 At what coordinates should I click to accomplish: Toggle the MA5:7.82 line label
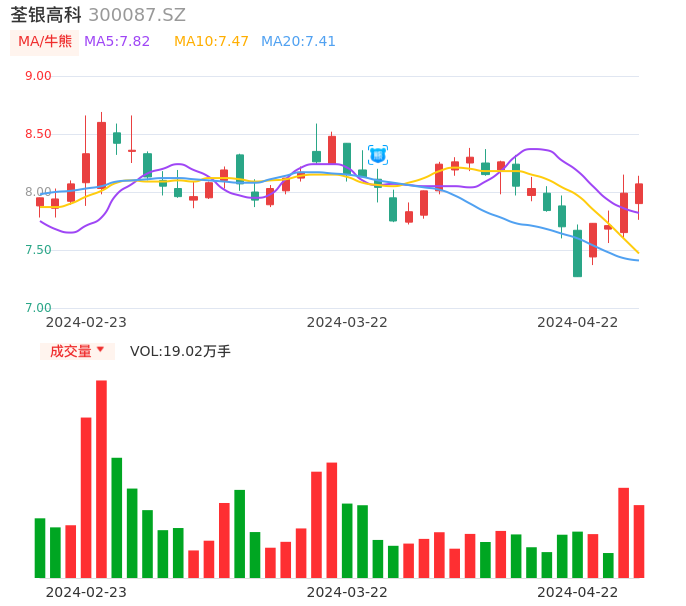pos(117,42)
